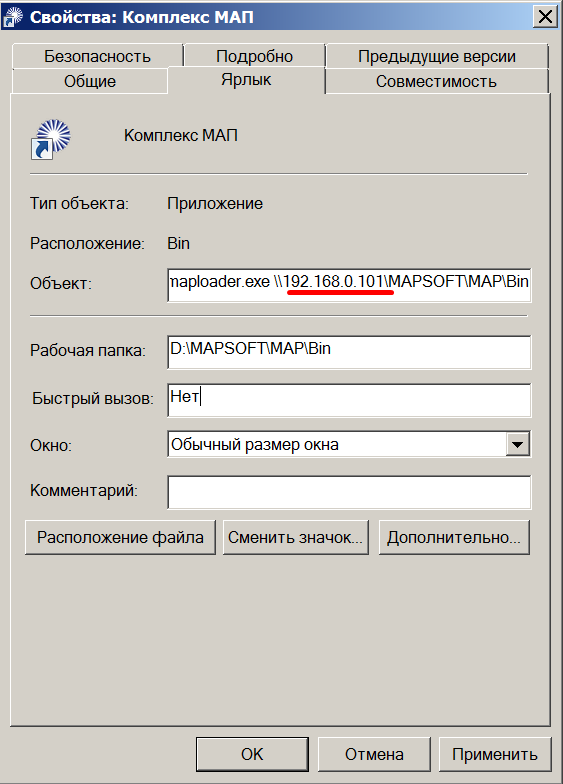Confirm with the OK button
Viewport: 563px width, 784px height.
pos(252,754)
